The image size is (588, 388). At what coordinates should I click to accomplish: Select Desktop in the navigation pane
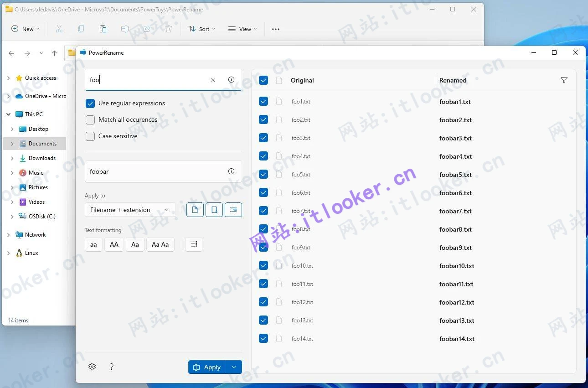click(x=38, y=129)
